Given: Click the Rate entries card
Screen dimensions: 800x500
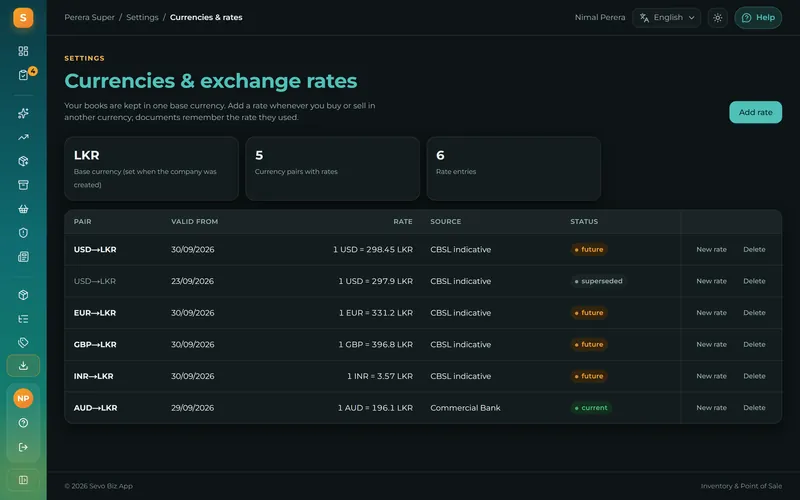Looking at the screenshot, I should (x=514, y=168).
